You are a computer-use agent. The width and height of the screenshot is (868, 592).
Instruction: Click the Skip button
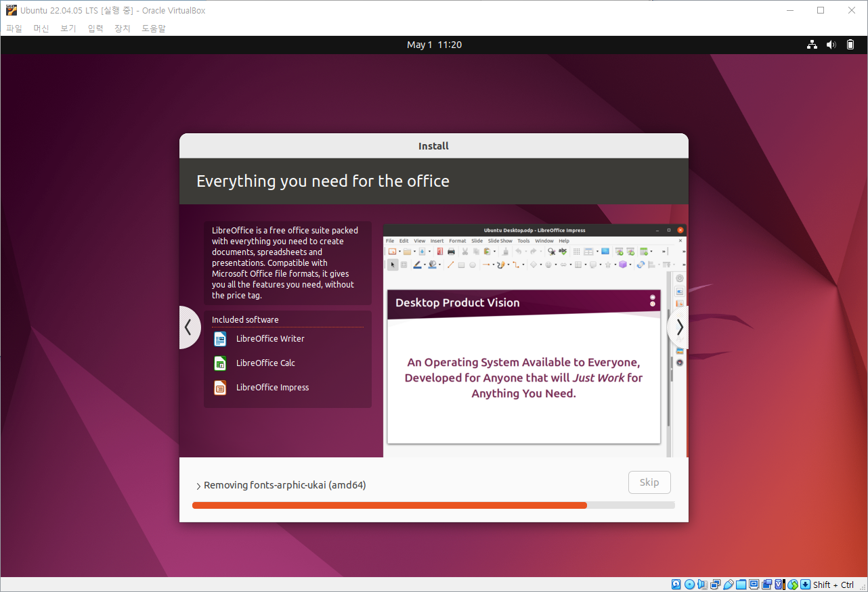[649, 482]
